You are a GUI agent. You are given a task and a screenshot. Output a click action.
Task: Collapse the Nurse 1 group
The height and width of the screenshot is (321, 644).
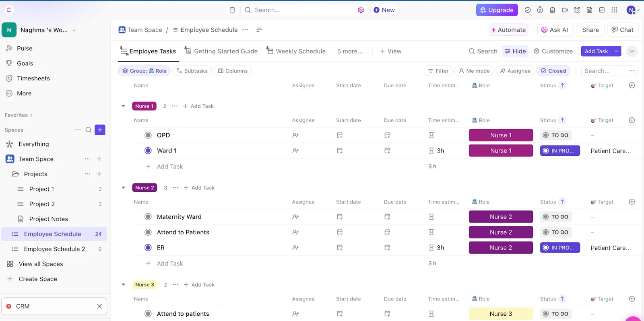[x=124, y=106]
